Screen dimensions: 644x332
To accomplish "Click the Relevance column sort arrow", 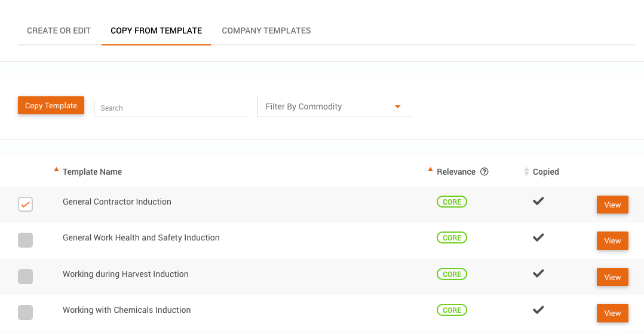I will 430,169.
